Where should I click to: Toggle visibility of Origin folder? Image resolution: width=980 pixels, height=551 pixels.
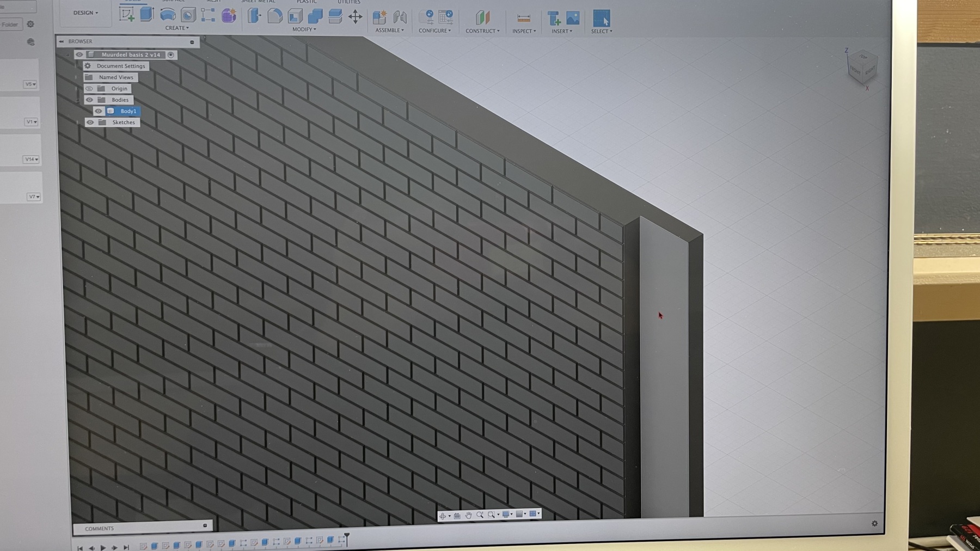pos(89,89)
